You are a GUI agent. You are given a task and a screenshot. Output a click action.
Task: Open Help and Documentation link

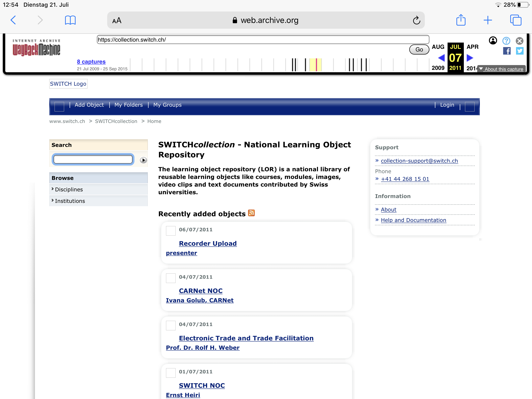pyautogui.click(x=413, y=220)
